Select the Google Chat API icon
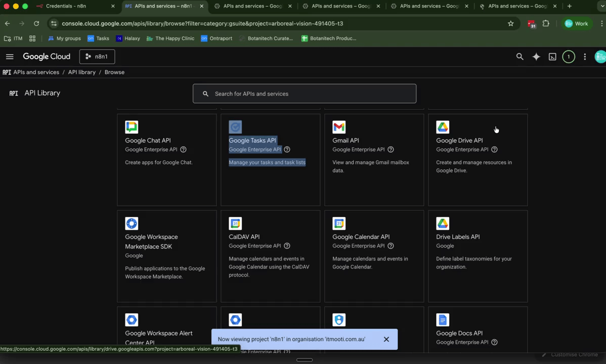The height and width of the screenshot is (364, 606). point(132,127)
